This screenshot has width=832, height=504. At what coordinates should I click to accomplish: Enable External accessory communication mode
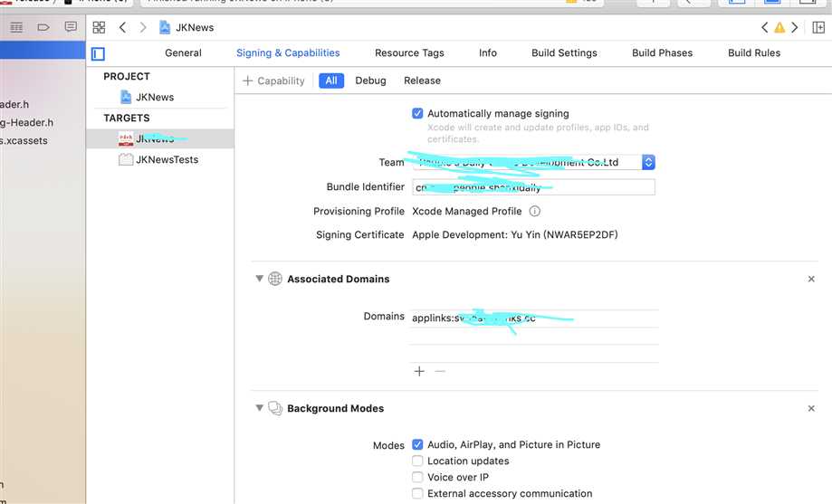417,493
